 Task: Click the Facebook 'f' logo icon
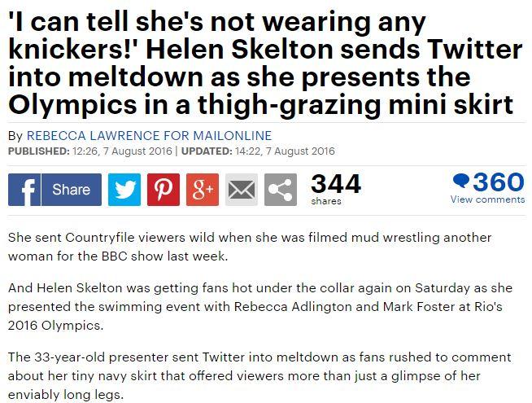pos(24,190)
